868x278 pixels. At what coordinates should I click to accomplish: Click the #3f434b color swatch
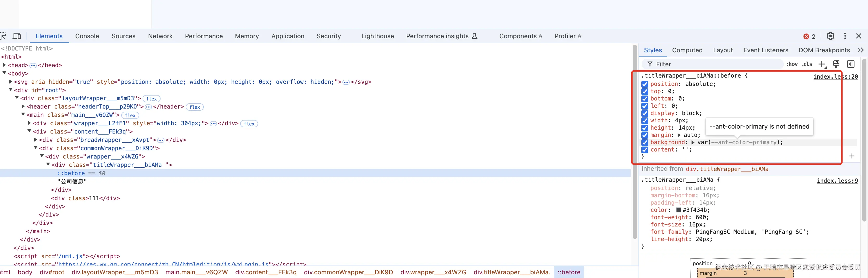678,210
